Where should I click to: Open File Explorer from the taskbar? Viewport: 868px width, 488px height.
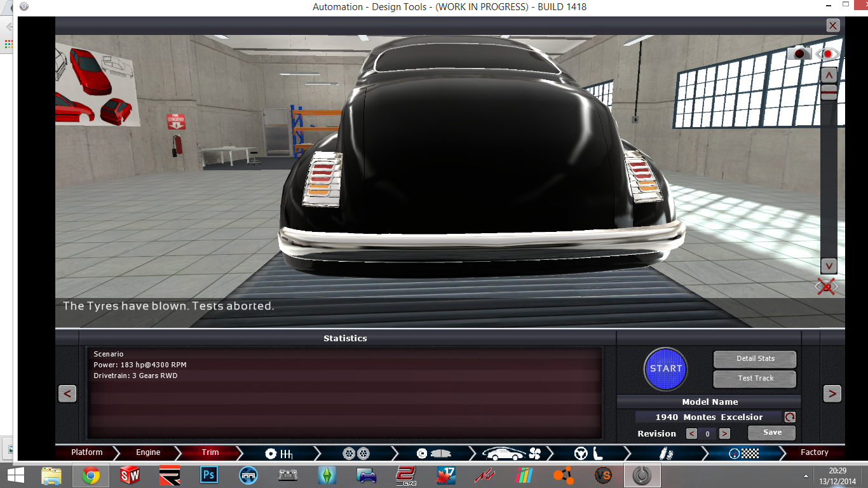coord(51,475)
